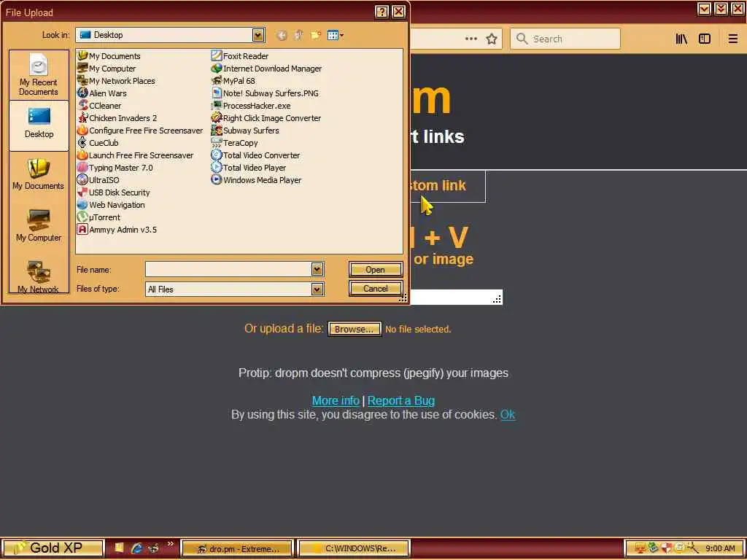Bookmark this page with star icon
Viewport: 747px width, 560px height.
[492, 39]
